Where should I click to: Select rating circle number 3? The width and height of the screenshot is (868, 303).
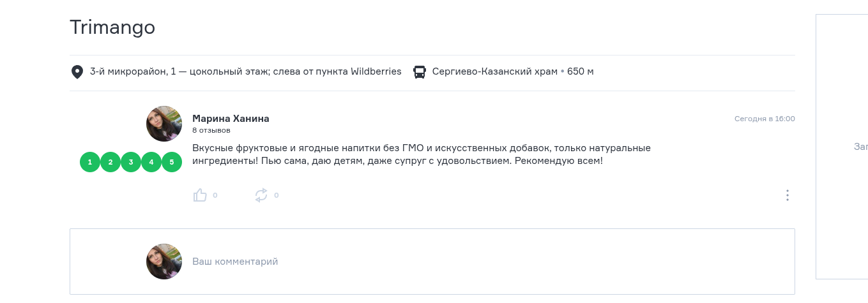pos(131,162)
